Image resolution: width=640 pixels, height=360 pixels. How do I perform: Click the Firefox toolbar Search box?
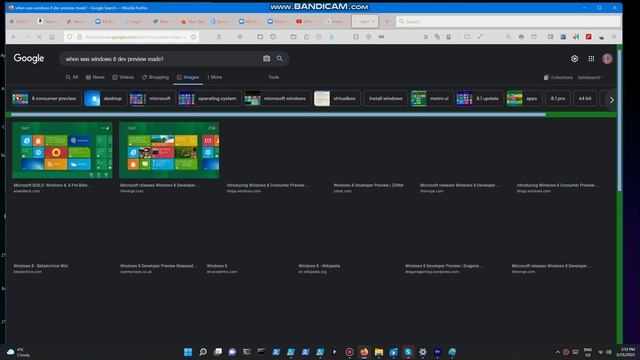tap(508, 21)
